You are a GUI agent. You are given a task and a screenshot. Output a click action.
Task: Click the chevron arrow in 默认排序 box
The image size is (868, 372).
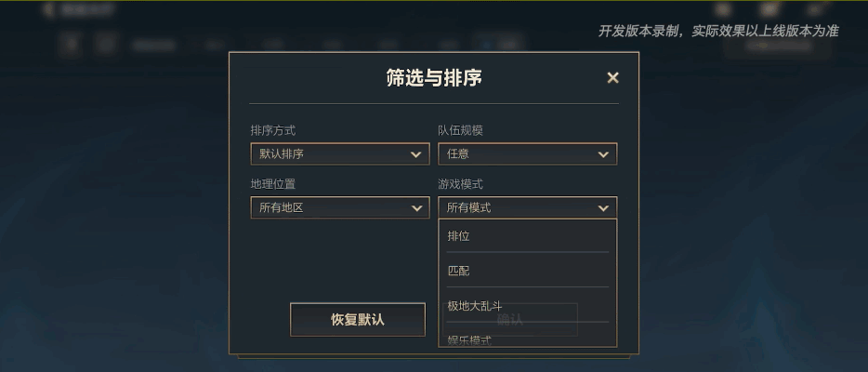coord(416,154)
